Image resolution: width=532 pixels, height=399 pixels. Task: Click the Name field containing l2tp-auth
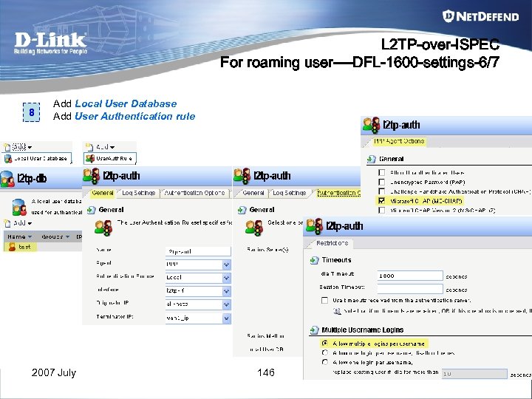click(x=198, y=251)
